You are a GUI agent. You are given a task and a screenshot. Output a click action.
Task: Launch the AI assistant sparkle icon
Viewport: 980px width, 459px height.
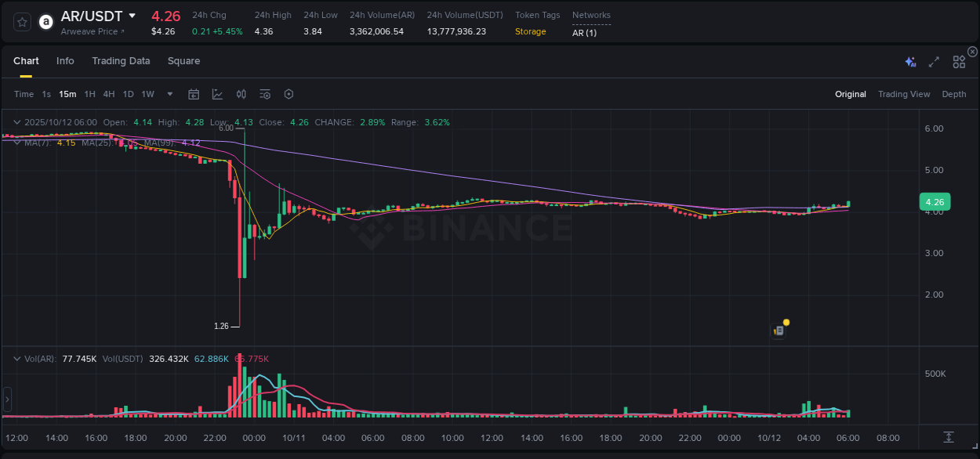click(x=910, y=62)
